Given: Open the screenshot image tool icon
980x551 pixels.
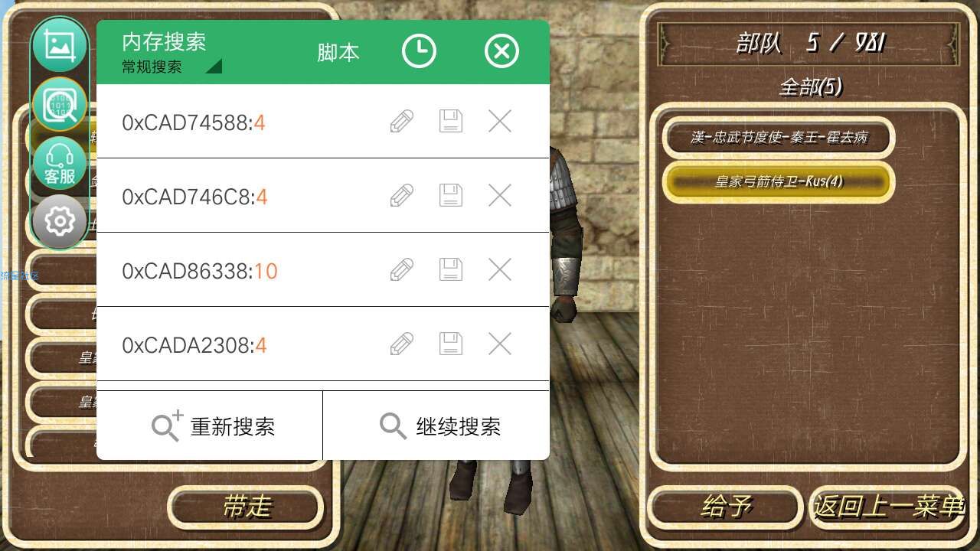Looking at the screenshot, I should 60,45.
